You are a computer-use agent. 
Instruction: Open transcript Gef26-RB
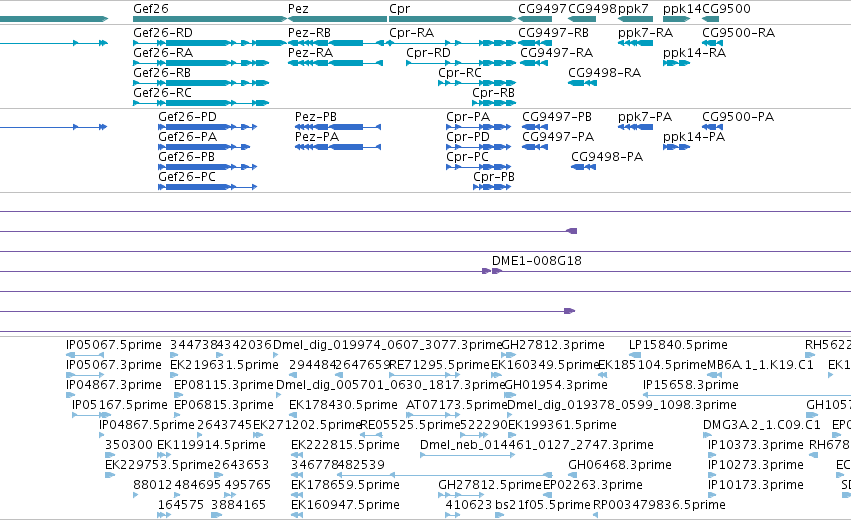pyautogui.click(x=162, y=73)
